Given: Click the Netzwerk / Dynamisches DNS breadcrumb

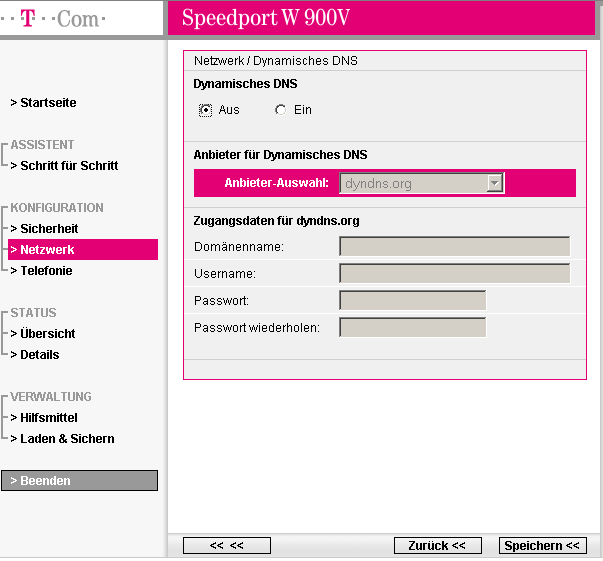Looking at the screenshot, I should pyautogui.click(x=276, y=61).
